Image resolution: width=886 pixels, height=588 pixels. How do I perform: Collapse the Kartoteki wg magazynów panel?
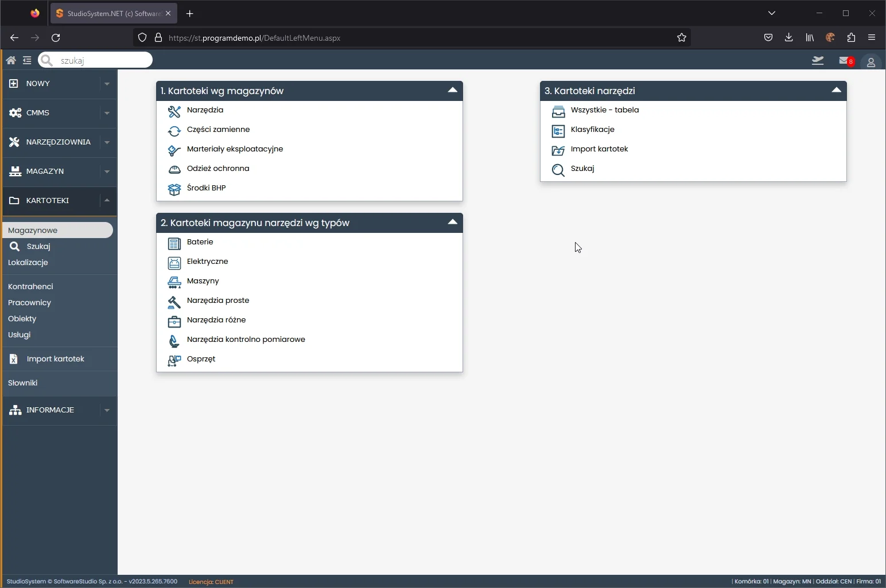pos(452,91)
